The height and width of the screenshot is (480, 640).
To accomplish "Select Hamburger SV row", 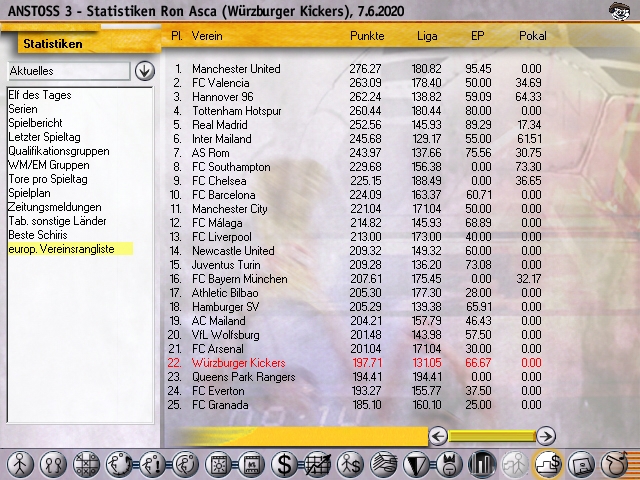I will click(355, 307).
